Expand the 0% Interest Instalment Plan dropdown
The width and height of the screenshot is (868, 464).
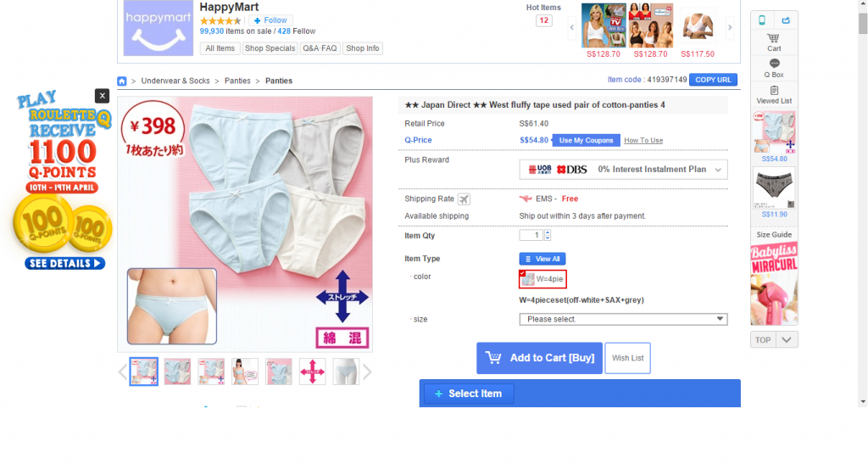(x=719, y=170)
